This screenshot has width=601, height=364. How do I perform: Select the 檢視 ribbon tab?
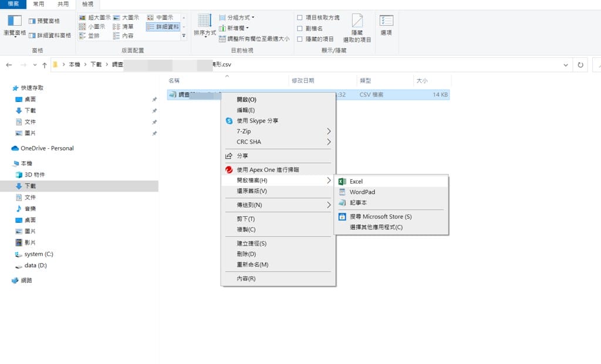click(88, 4)
